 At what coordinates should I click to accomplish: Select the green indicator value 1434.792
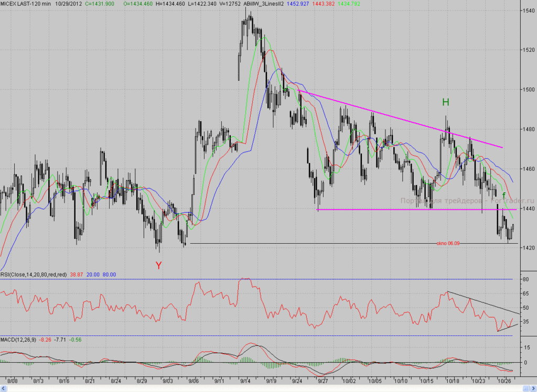(349, 4)
